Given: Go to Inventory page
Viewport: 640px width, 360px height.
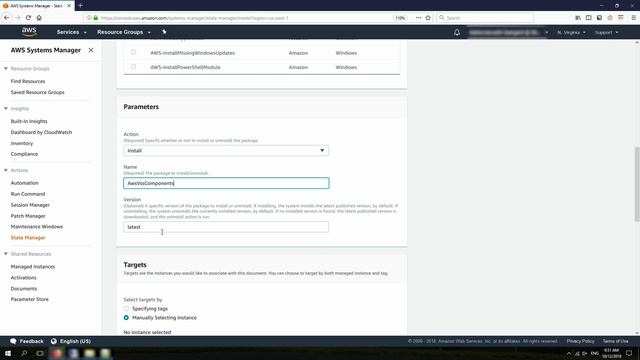Looking at the screenshot, I should (22, 143).
